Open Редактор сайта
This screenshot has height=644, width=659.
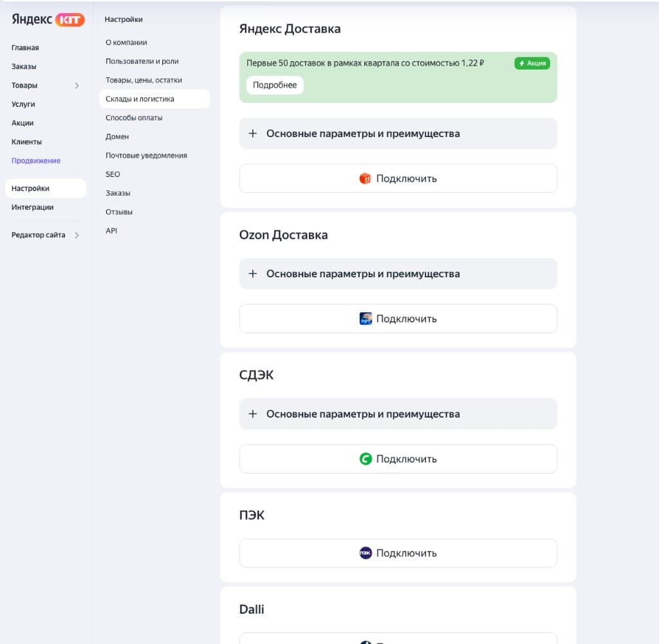(38, 235)
